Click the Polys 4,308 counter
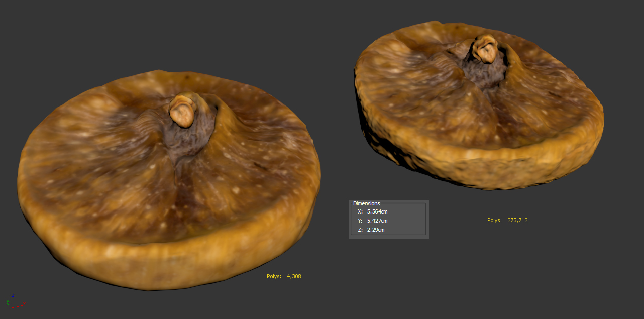Screen dimensions: 644x319 tap(284, 276)
